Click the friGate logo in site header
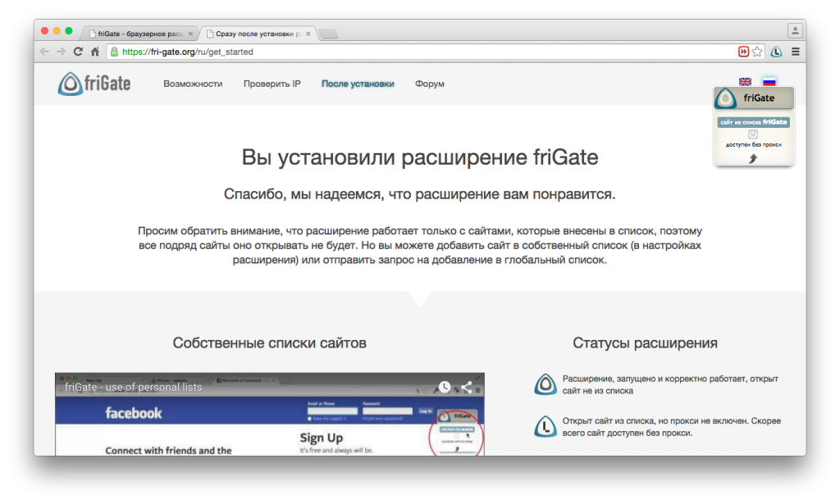 click(94, 84)
